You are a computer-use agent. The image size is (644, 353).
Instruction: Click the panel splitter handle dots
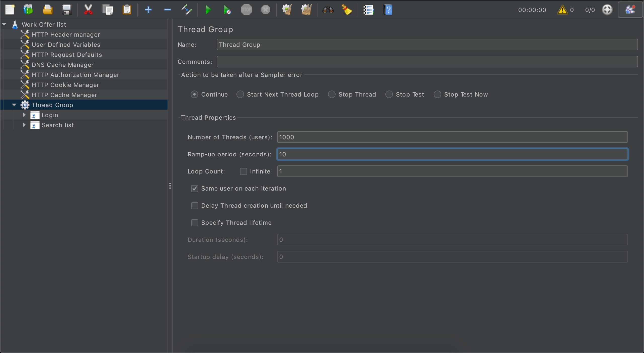tap(170, 186)
